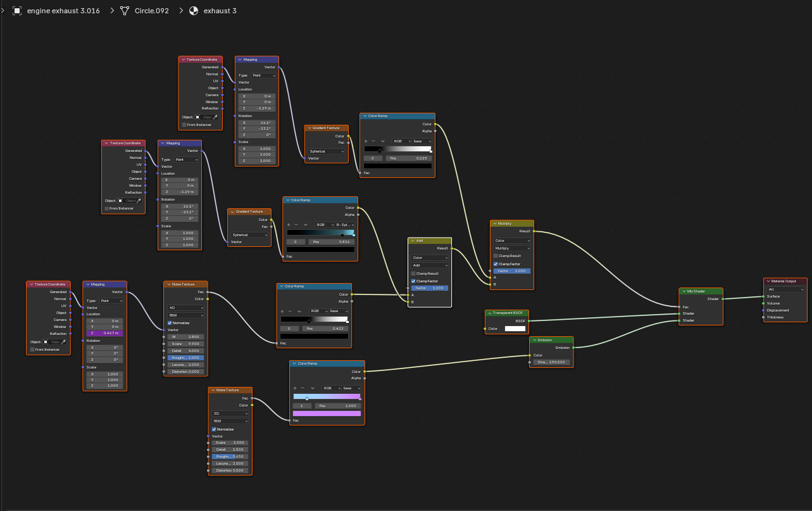Click the Result socket of the Multiply node
The height and width of the screenshot is (511, 812).
point(534,231)
